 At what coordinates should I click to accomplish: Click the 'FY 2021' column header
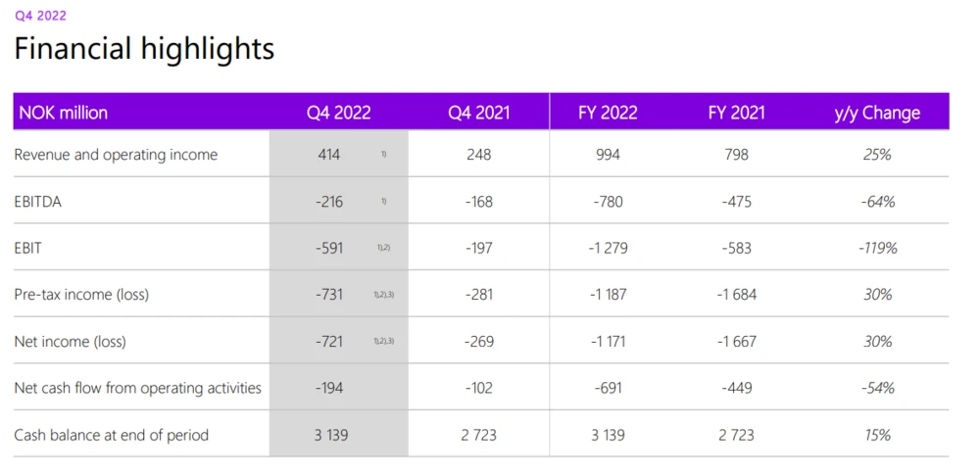pos(736,113)
